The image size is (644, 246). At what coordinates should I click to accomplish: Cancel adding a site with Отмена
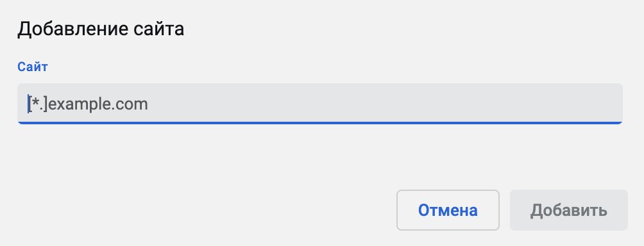(448, 210)
